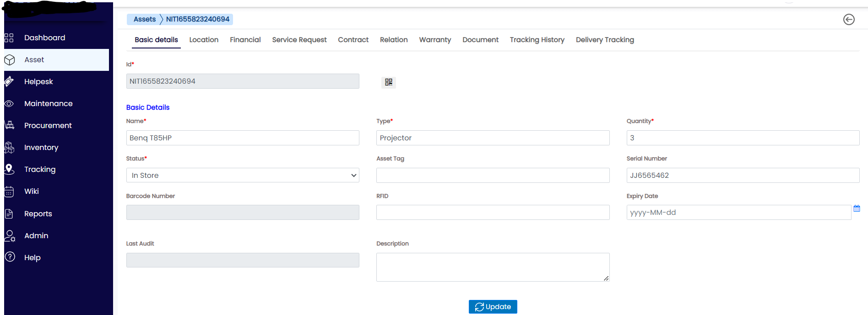Switch to the Service Request tab
The width and height of the screenshot is (868, 315).
pos(299,40)
